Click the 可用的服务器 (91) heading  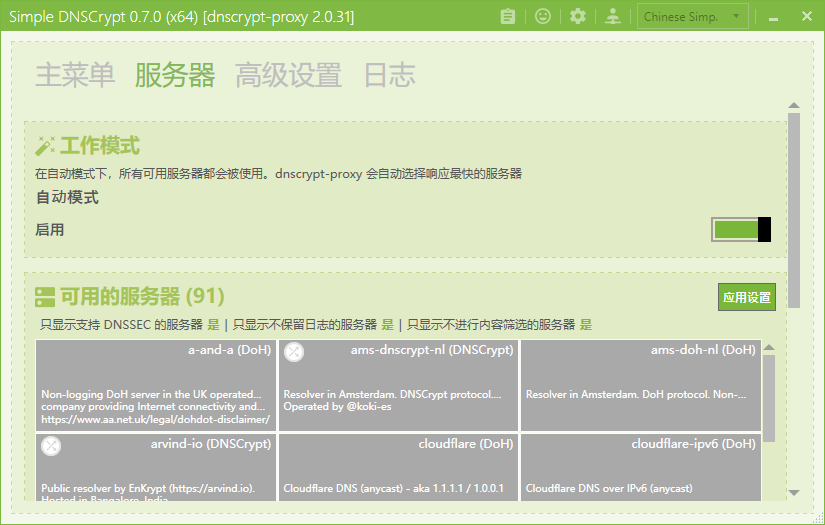(142, 297)
